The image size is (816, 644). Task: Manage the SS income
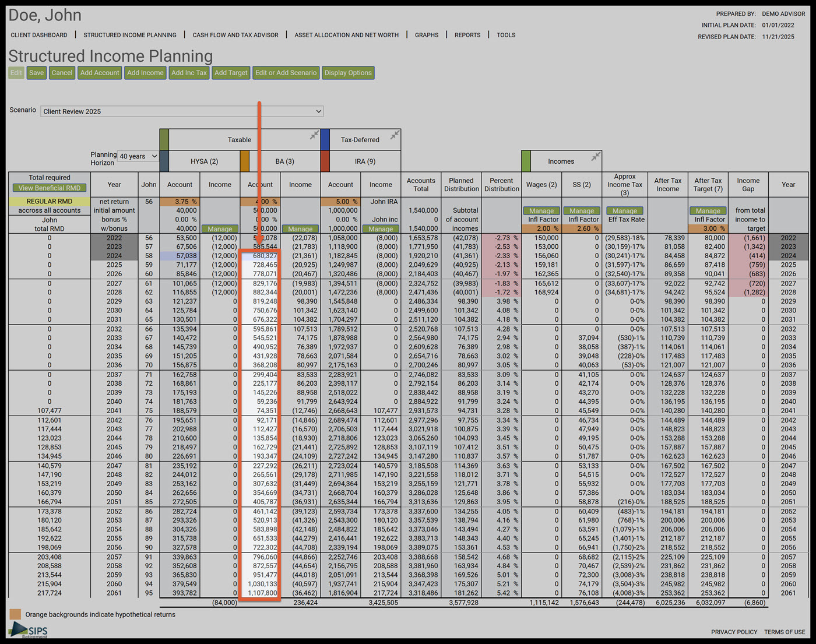pyautogui.click(x=582, y=211)
